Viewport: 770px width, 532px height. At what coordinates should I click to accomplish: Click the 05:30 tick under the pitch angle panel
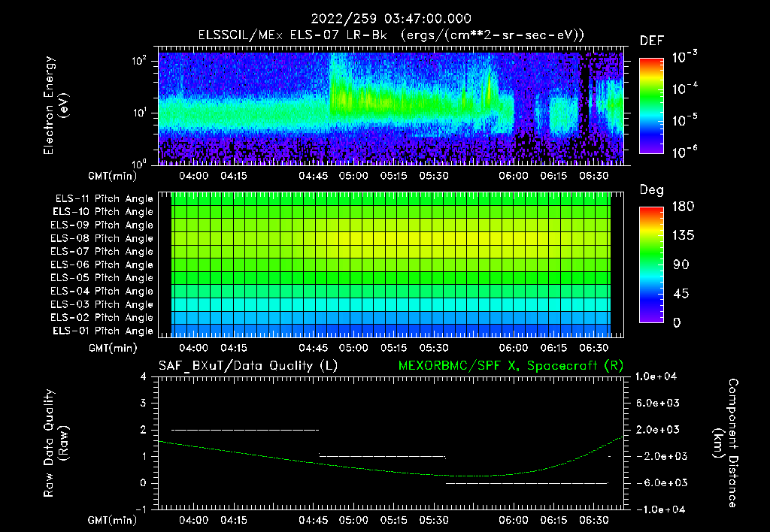pyautogui.click(x=434, y=348)
